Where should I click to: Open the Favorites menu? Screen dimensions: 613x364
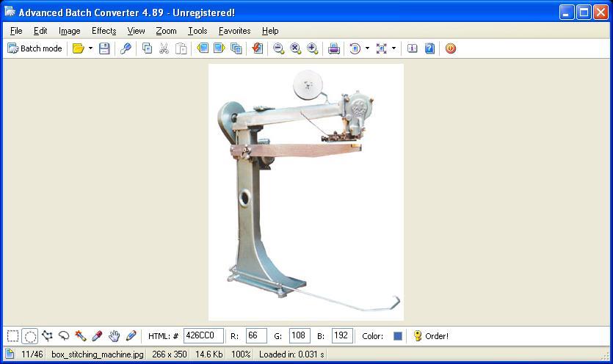[235, 31]
